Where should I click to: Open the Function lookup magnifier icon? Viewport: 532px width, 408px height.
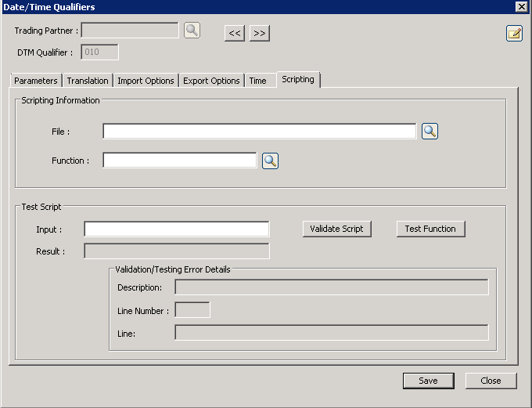[270, 161]
